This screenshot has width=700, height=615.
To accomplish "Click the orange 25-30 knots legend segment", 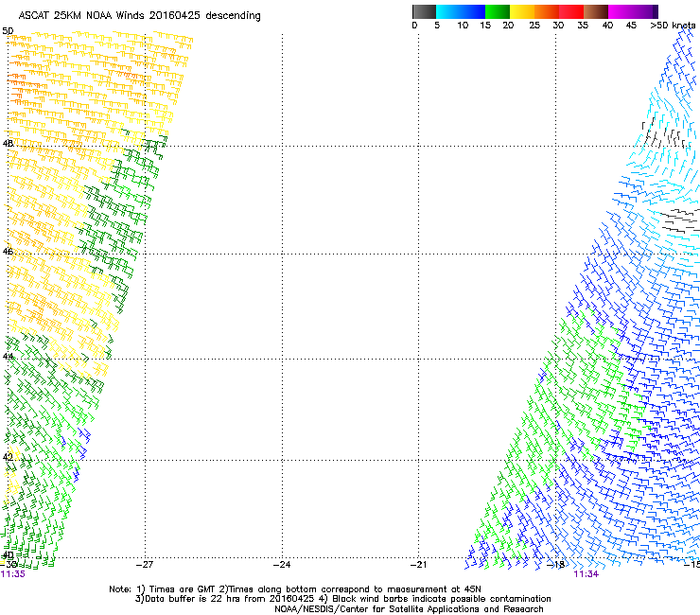I will pyautogui.click(x=547, y=11).
